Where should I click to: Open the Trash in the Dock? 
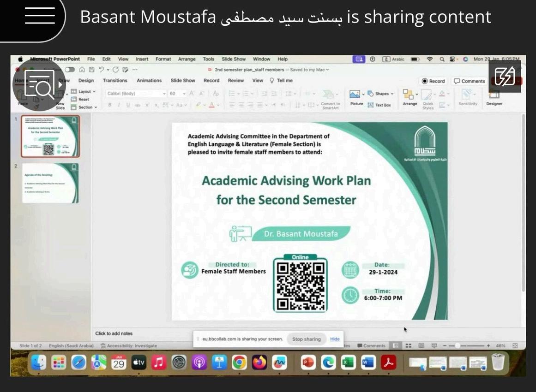coord(498,362)
